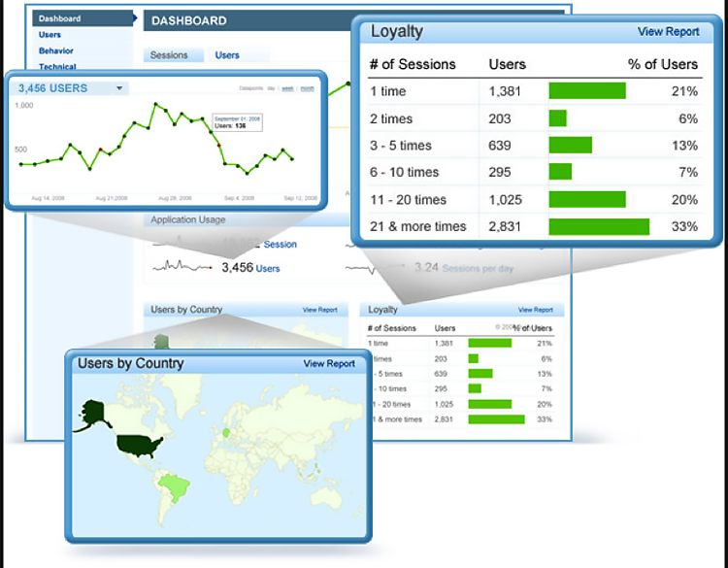Image resolution: width=728 pixels, height=568 pixels.
Task: Switch to the Sessions tab
Action: click(x=173, y=54)
